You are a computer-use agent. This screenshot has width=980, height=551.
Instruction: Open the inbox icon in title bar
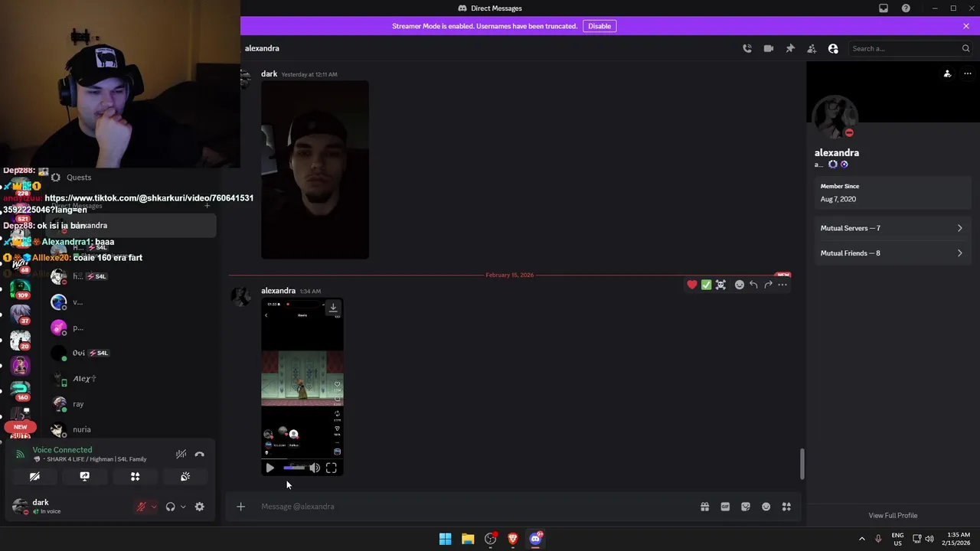point(884,8)
